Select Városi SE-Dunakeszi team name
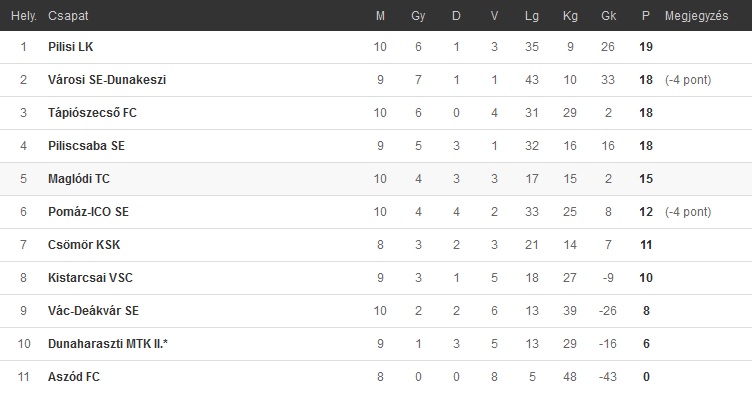Screen dimensions: 752x393 [107, 80]
